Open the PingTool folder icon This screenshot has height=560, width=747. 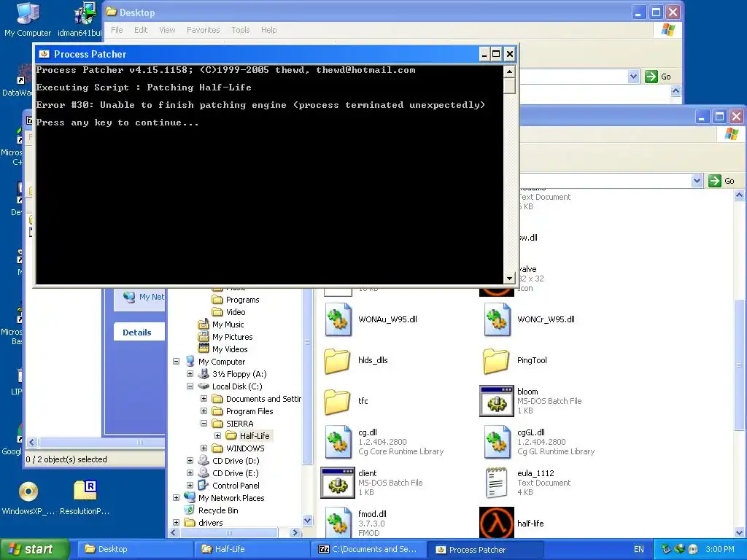[x=496, y=360]
